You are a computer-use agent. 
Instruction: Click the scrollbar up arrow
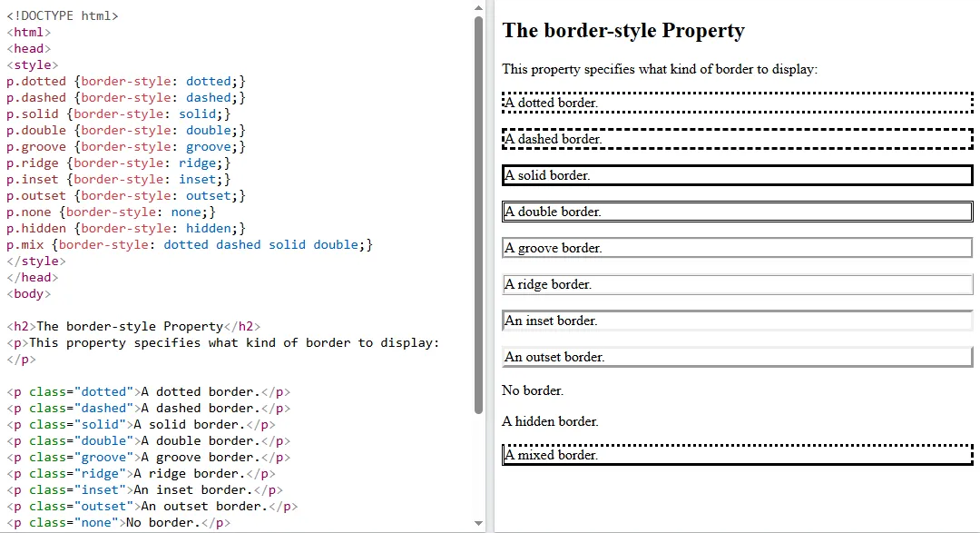[479, 7]
